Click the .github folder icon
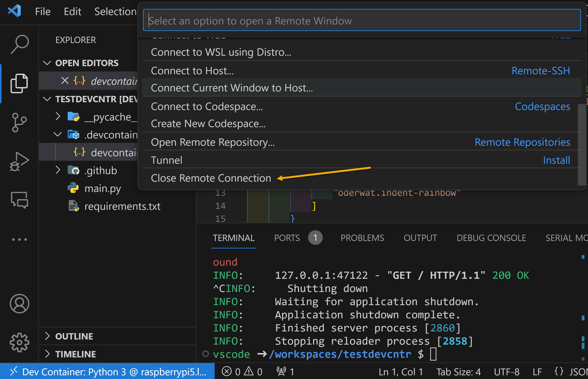 tap(73, 170)
